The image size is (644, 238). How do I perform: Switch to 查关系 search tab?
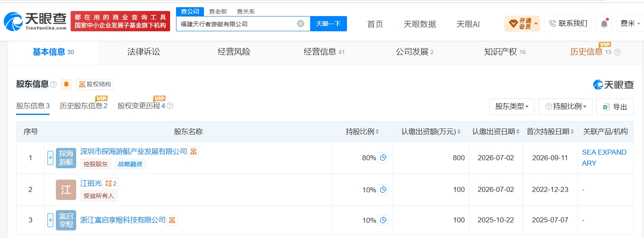pyautogui.click(x=246, y=11)
